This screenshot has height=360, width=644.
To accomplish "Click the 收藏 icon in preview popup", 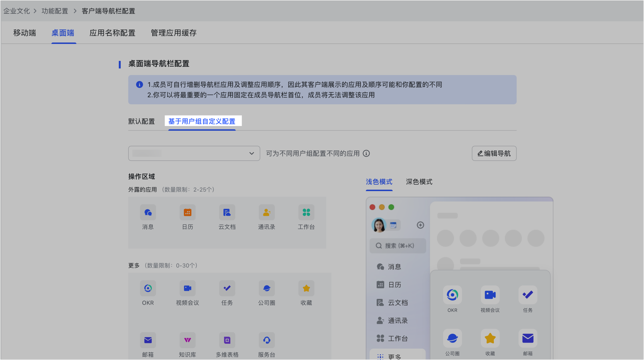I will [490, 338].
